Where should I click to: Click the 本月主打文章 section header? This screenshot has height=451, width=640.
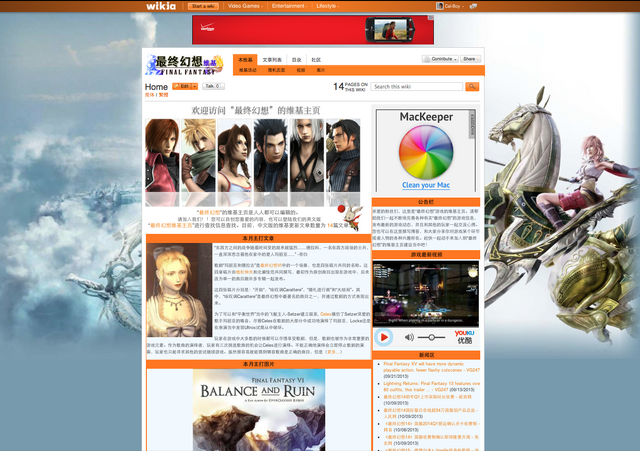[258, 238]
